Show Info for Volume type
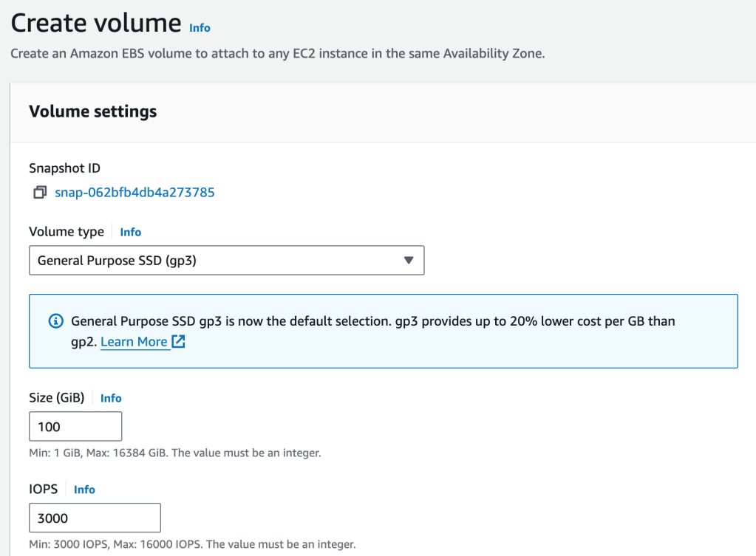This screenshot has width=756, height=556. (130, 232)
